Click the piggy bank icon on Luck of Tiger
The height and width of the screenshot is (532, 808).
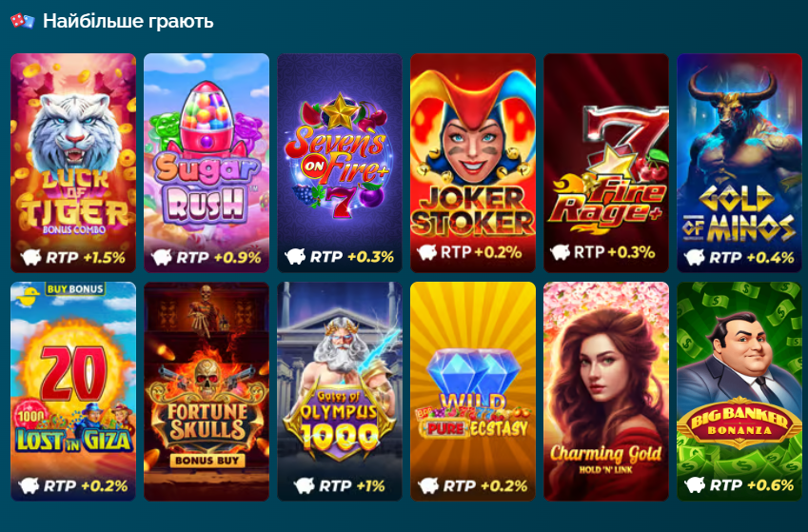click(30, 257)
